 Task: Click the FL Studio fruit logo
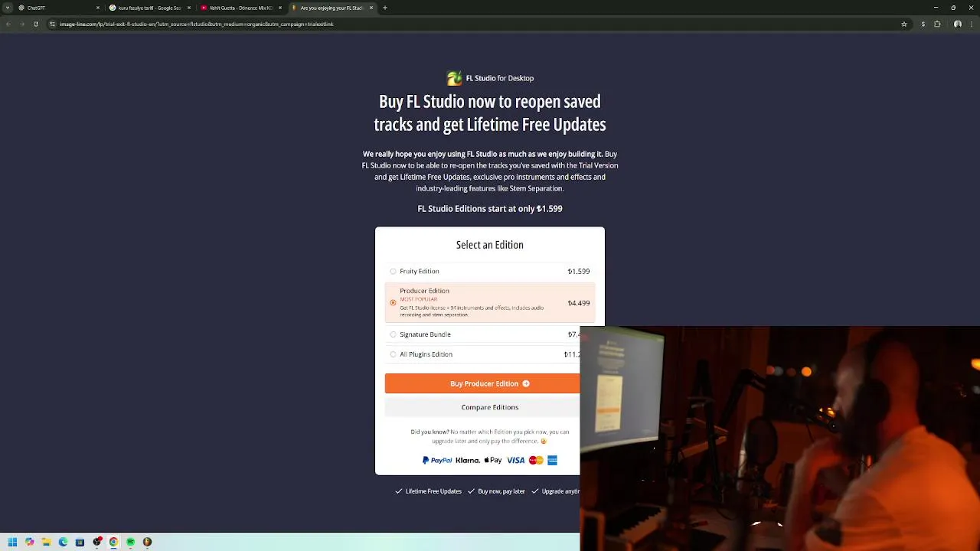(454, 78)
